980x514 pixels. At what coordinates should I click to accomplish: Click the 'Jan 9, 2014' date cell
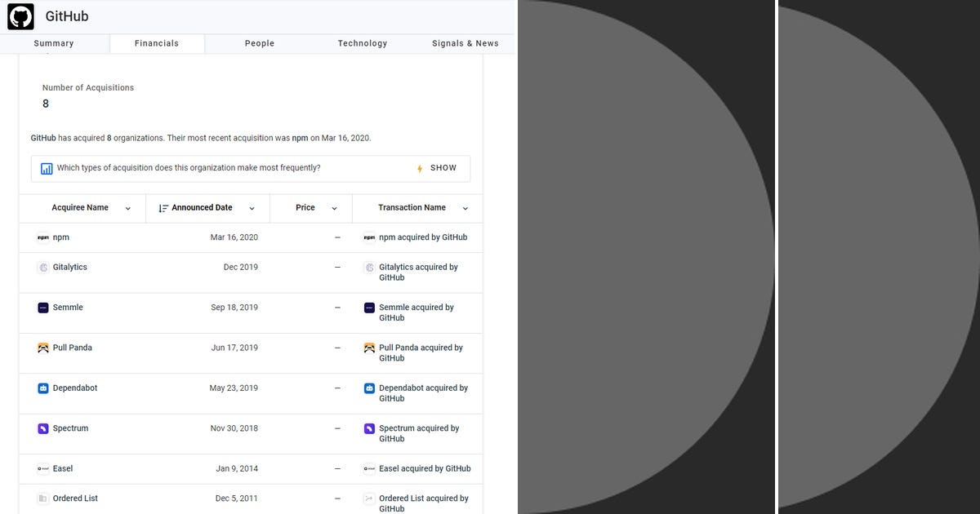point(237,468)
